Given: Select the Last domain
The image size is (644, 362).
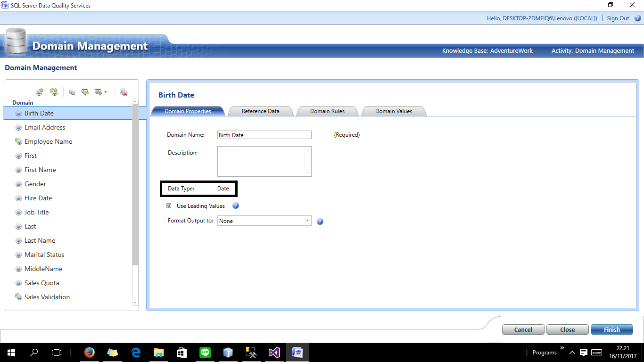Looking at the screenshot, I should tap(30, 226).
